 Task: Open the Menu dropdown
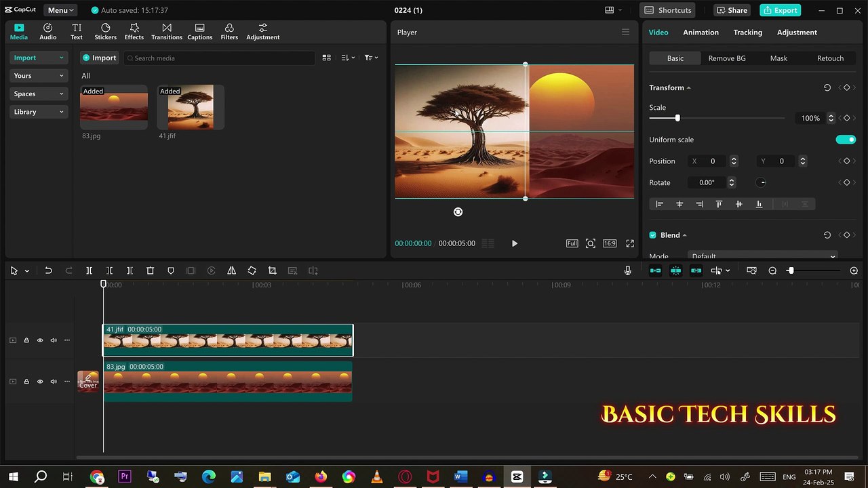click(61, 10)
